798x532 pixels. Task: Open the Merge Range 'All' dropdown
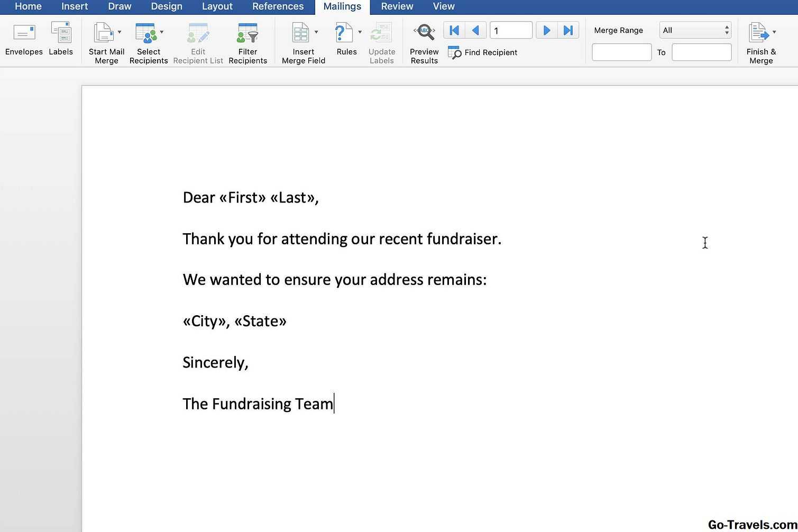pyautogui.click(x=695, y=30)
